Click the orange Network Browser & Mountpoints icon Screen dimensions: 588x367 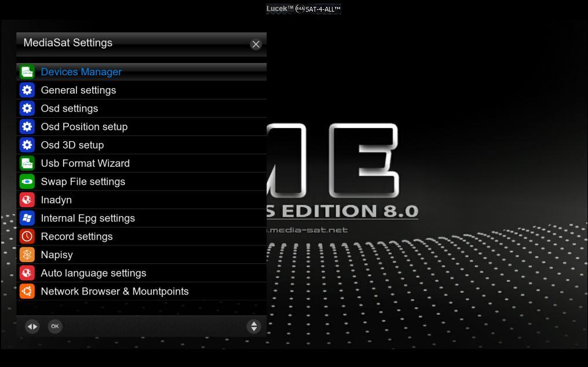click(x=27, y=291)
